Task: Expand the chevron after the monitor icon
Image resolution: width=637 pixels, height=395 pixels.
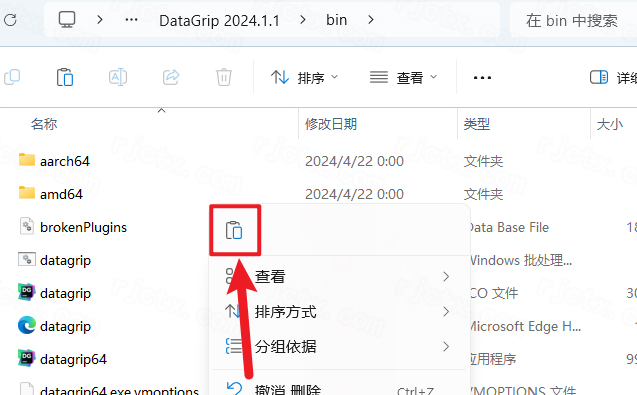Action: coord(100,20)
